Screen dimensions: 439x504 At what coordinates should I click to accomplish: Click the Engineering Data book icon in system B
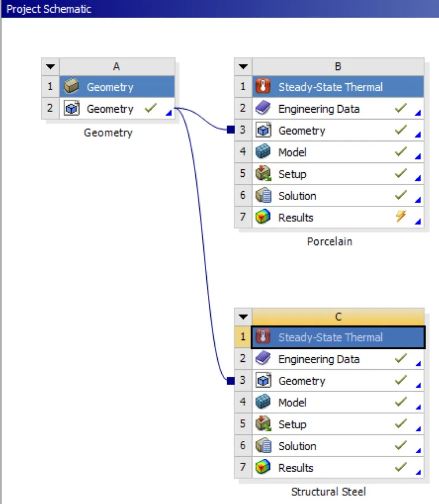263,108
